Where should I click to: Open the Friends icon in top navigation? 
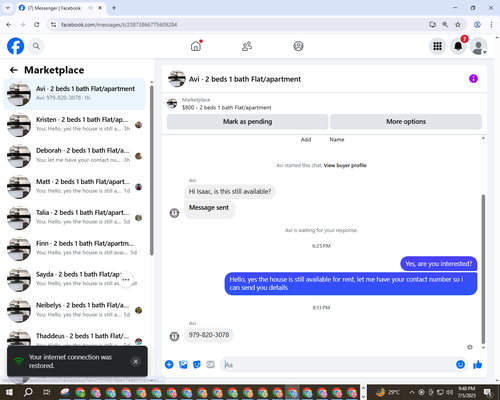(247, 46)
